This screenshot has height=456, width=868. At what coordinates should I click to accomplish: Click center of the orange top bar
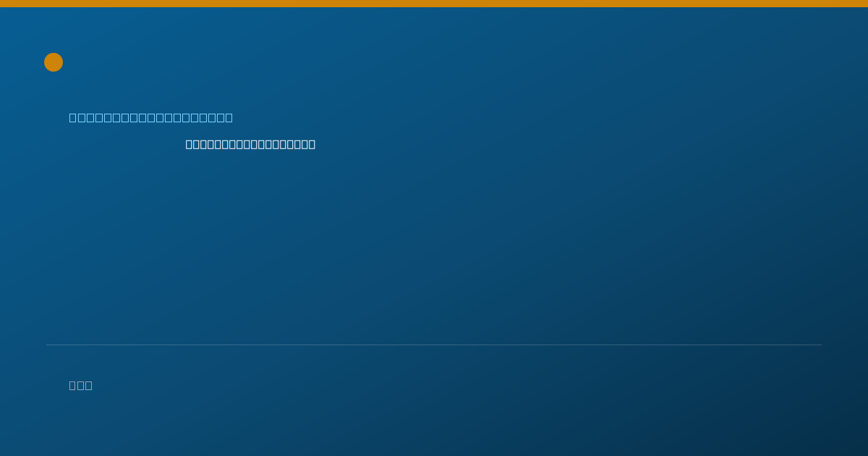434,4
